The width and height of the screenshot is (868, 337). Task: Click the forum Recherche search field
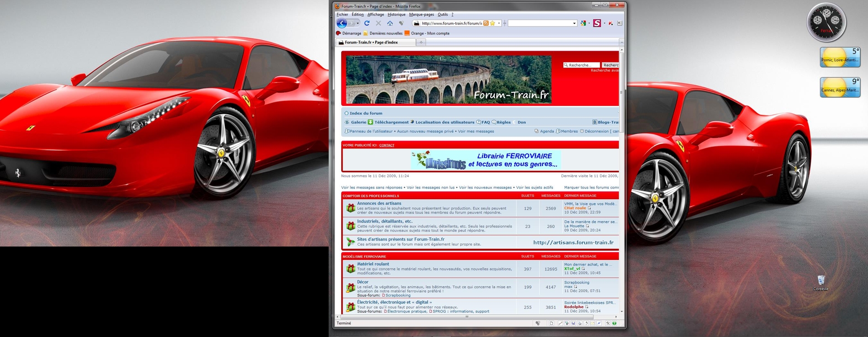581,65
